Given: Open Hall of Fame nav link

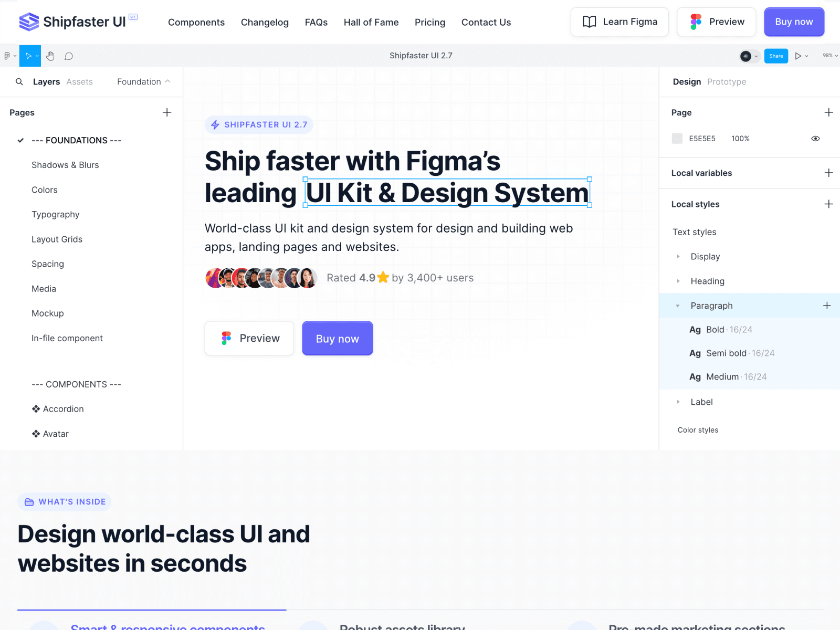Looking at the screenshot, I should tap(371, 22).
